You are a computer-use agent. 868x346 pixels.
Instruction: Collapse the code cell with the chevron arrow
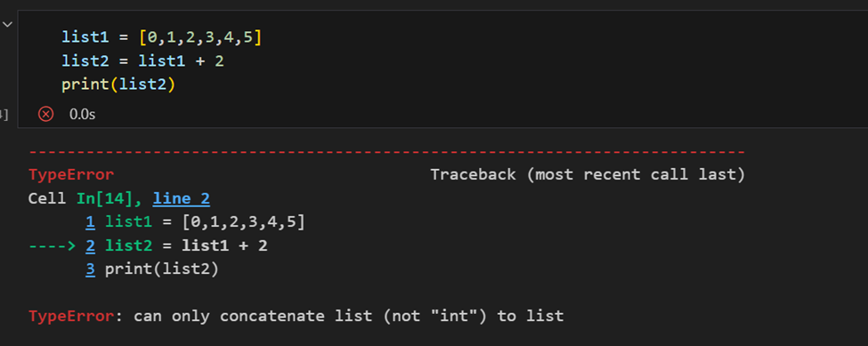(x=6, y=25)
